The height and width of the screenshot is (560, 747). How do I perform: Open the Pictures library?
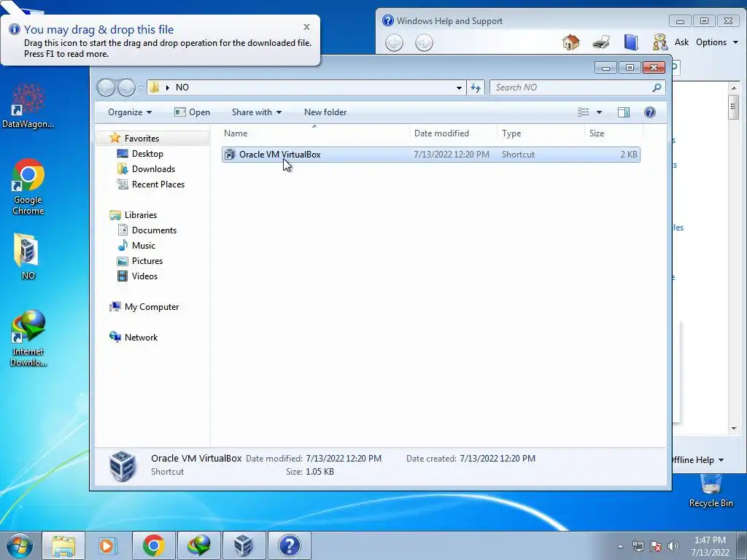[x=147, y=261]
